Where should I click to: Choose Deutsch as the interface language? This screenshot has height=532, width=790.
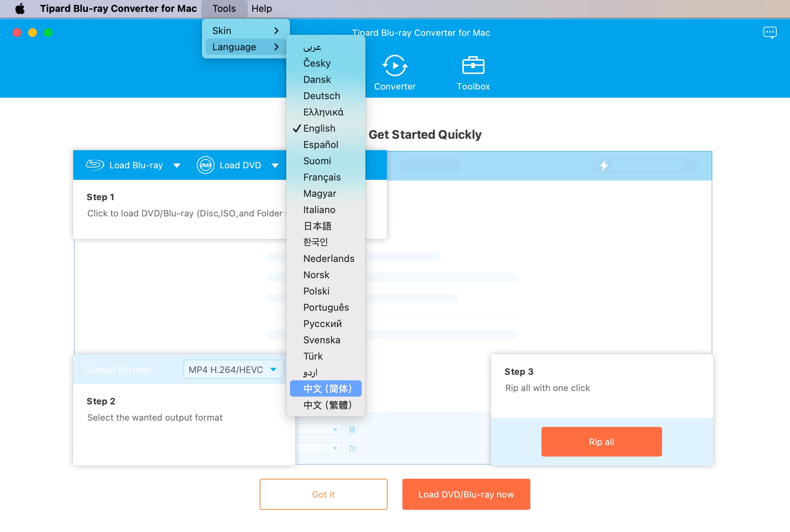pyautogui.click(x=321, y=96)
